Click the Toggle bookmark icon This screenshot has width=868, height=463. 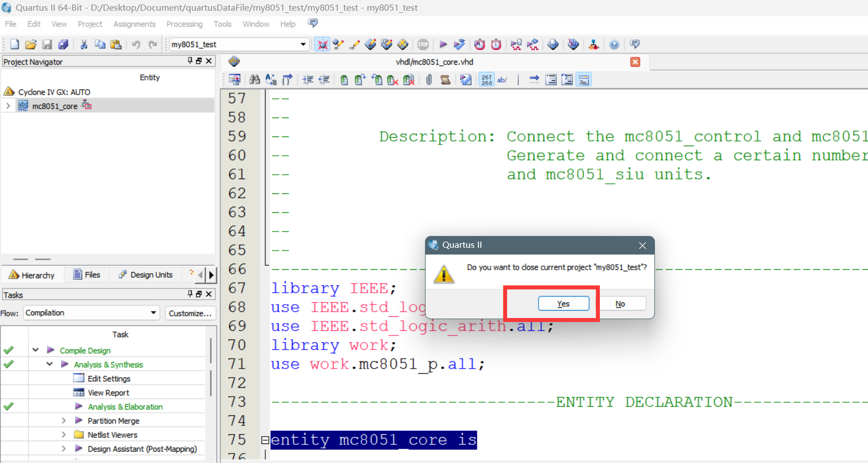coord(344,80)
